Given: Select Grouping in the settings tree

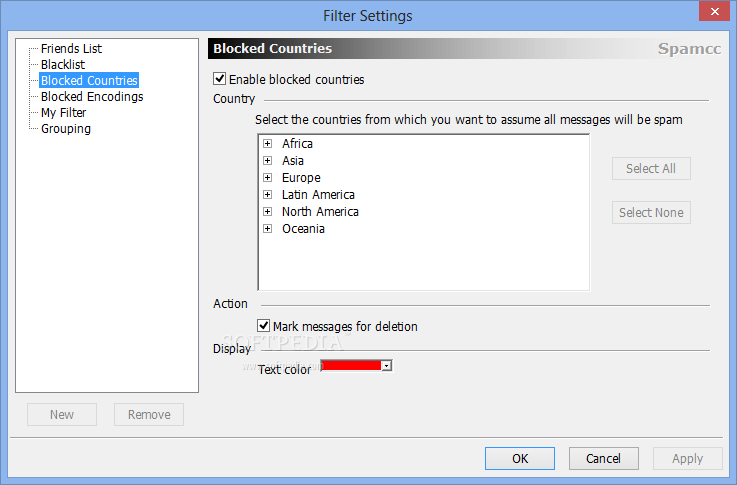Looking at the screenshot, I should coord(66,128).
